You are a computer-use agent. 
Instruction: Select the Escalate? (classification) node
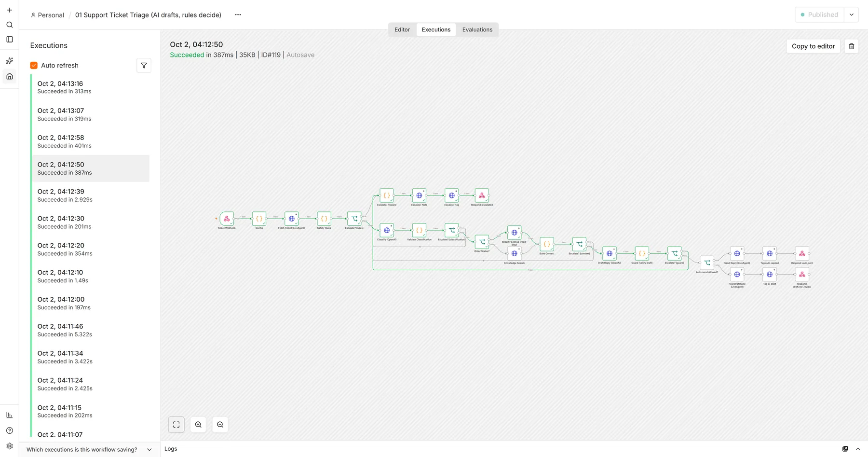452,230
